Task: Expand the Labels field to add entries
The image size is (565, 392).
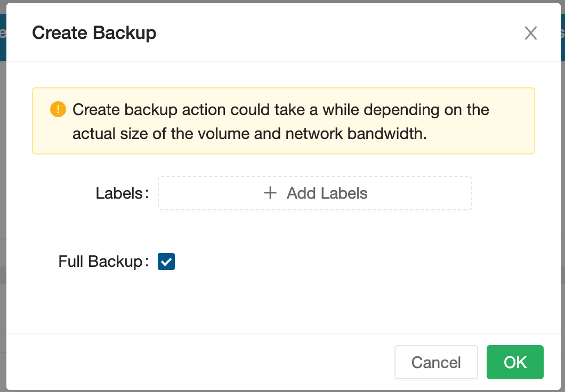Action: tap(314, 193)
